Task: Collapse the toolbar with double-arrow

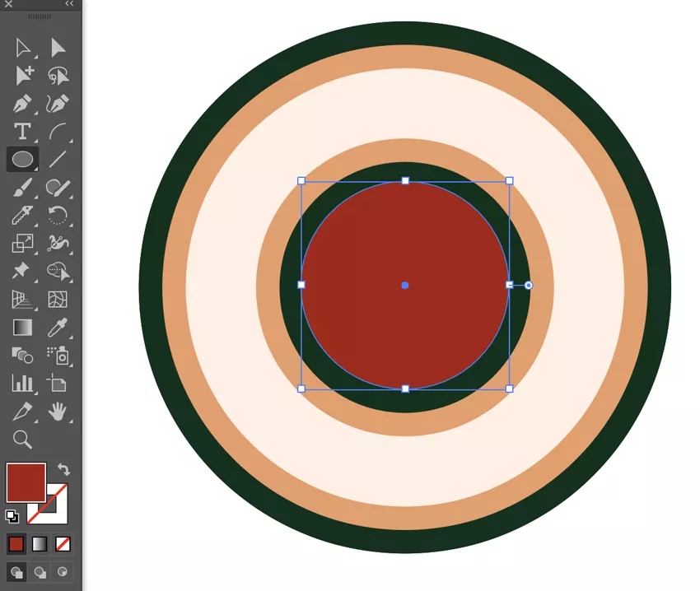Action: click(x=68, y=4)
